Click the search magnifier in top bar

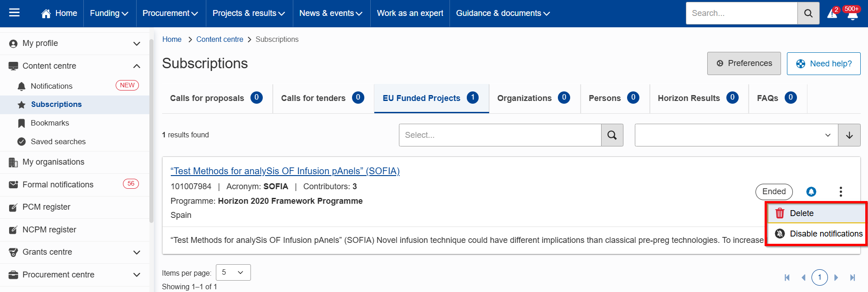pyautogui.click(x=808, y=13)
